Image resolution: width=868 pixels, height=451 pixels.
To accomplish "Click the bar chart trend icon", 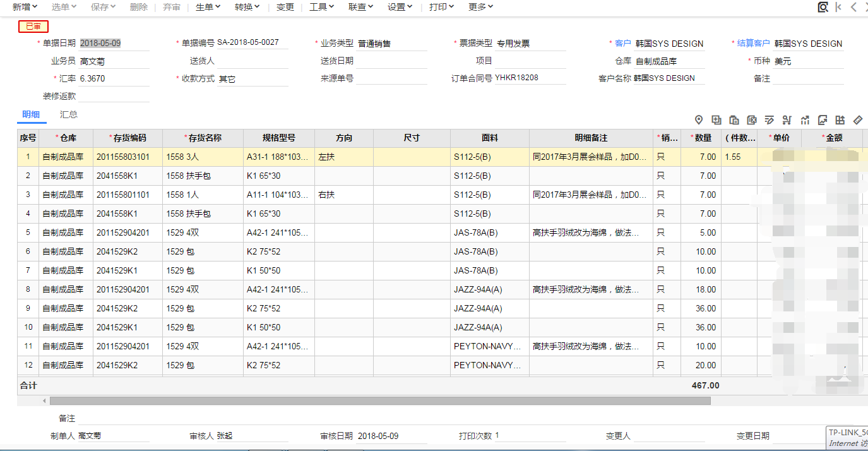I will tap(805, 120).
